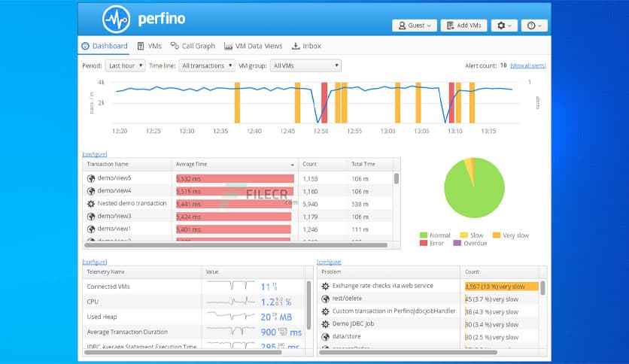This screenshot has height=364, width=629.
Task: Click the Inbox download icon
Action: [x=296, y=46]
